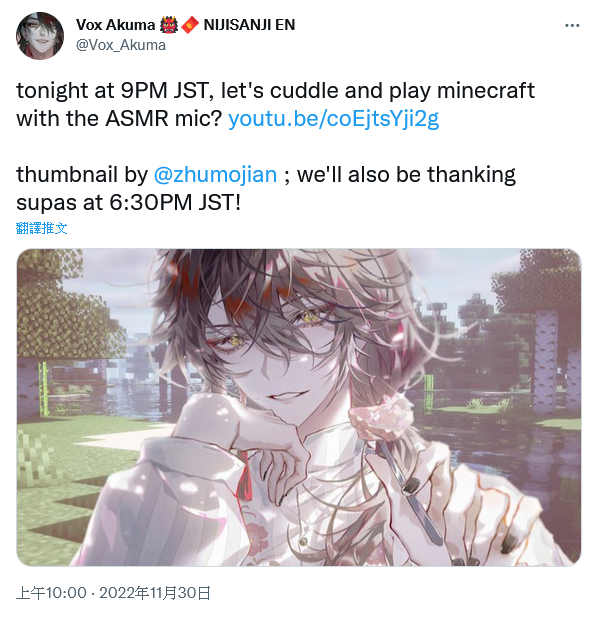Click the Vox Akuma display name

[x=115, y=25]
